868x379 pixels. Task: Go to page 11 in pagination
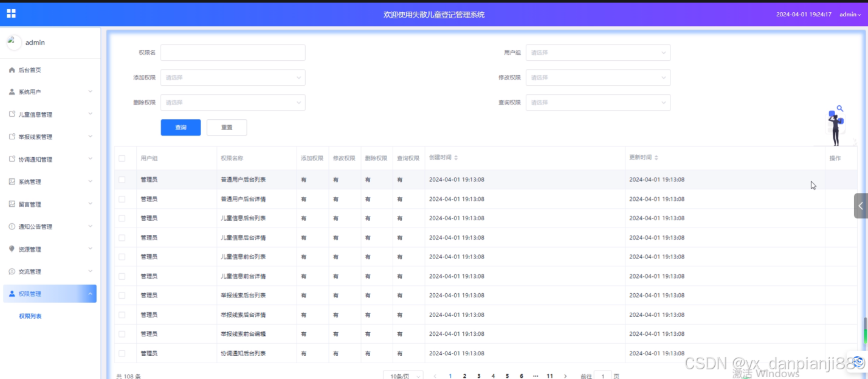pyautogui.click(x=549, y=377)
